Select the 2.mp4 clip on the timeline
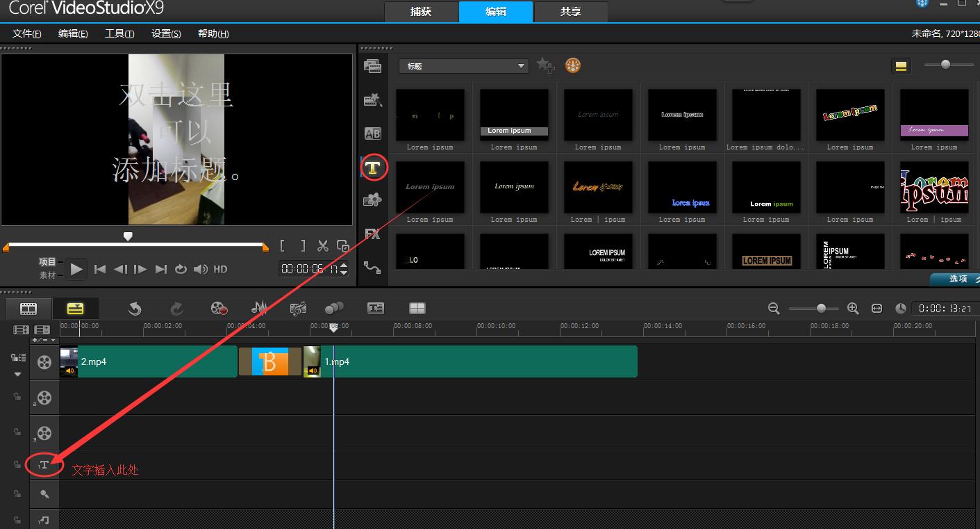This screenshot has width=980, height=529. click(149, 361)
